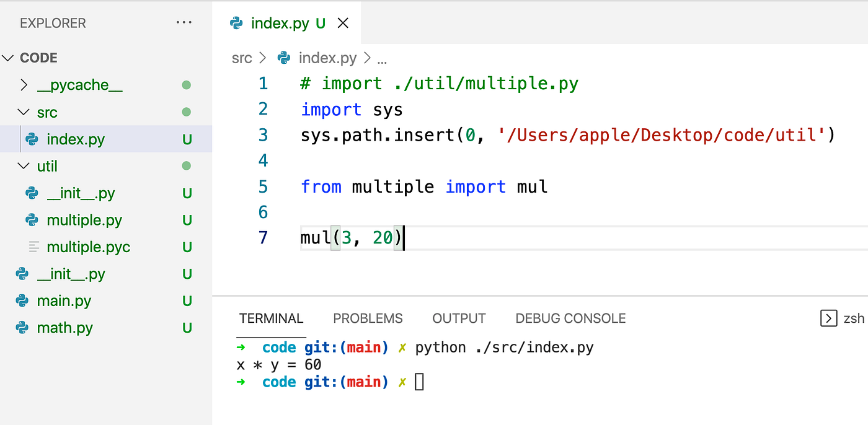868x425 pixels.
Task: Click the launch profile arrow beside zsh
Action: tap(828, 318)
